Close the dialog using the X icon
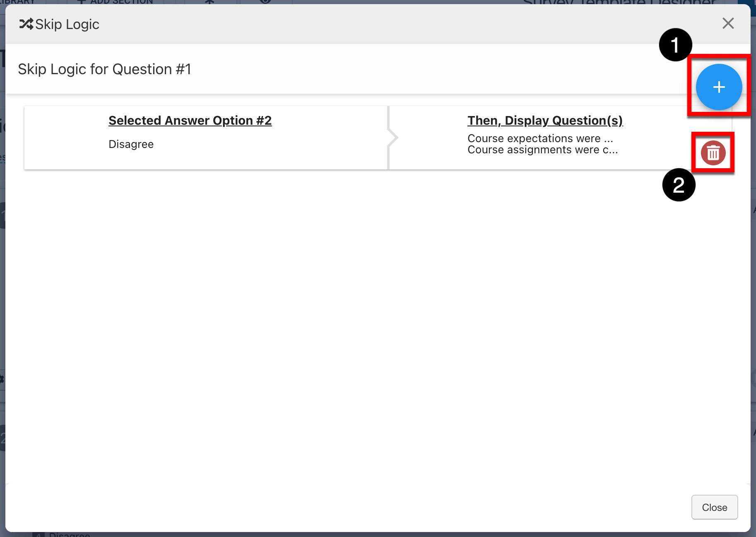The width and height of the screenshot is (756, 537). coord(728,24)
